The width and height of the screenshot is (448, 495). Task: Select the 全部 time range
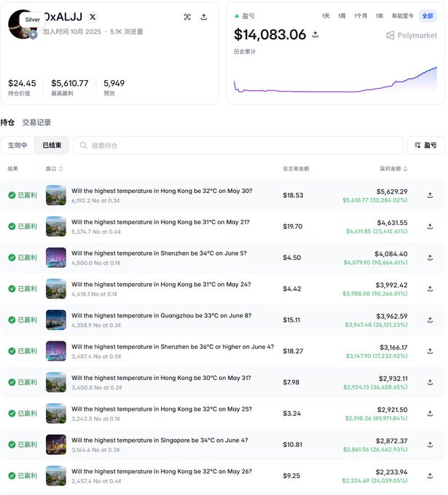tap(428, 16)
